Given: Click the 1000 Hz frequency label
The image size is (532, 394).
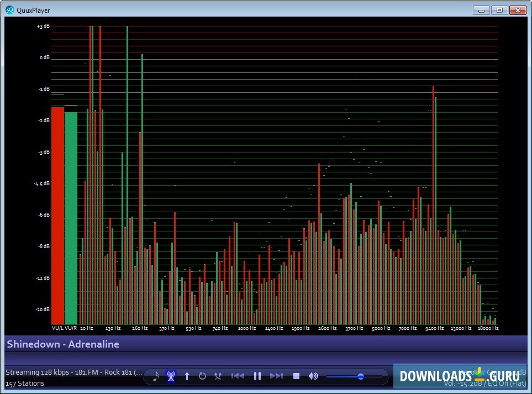Looking at the screenshot, I should click(246, 328).
